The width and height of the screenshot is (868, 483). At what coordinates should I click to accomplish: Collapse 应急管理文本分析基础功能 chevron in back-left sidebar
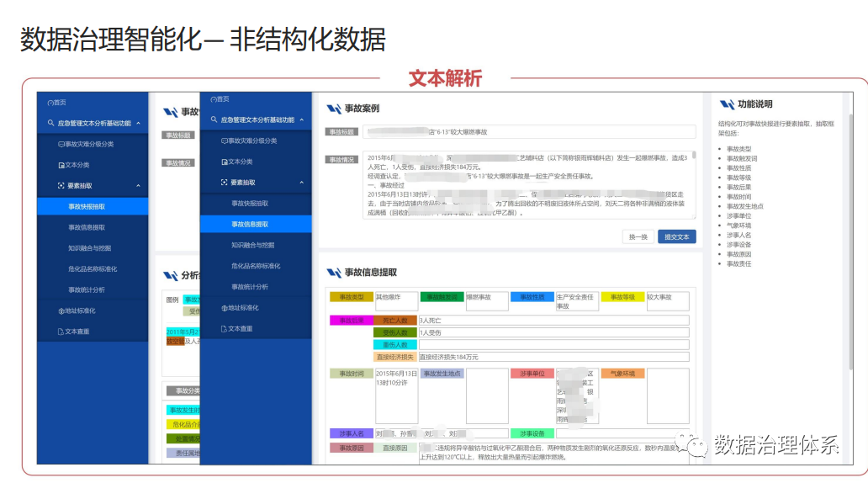[x=139, y=123]
